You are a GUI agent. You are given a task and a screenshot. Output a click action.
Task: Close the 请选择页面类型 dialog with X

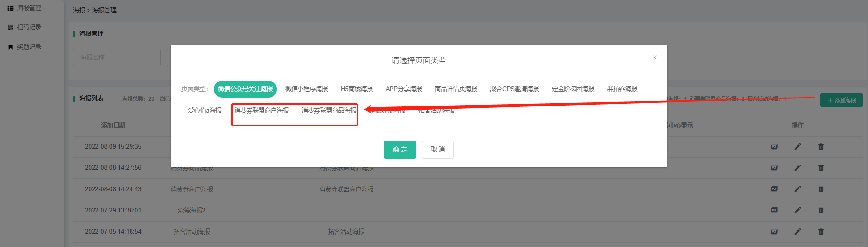(x=654, y=58)
